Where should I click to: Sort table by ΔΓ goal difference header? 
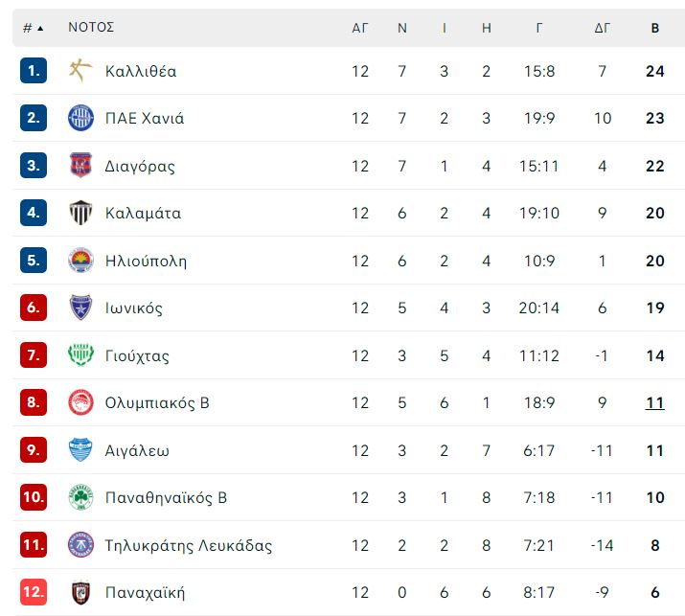coord(602,28)
